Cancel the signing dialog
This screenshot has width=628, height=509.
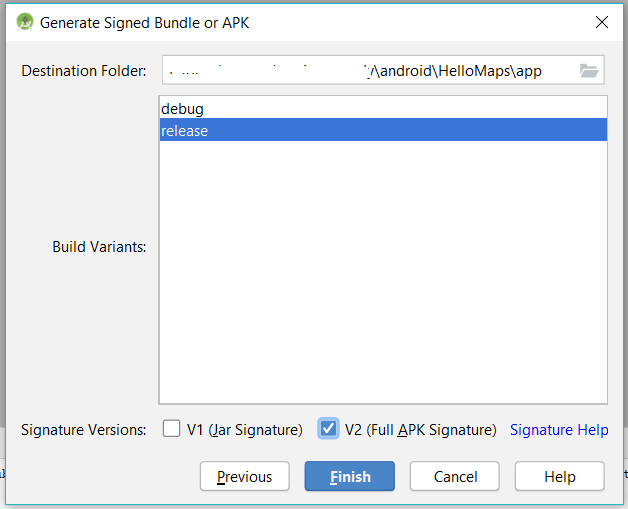click(455, 476)
